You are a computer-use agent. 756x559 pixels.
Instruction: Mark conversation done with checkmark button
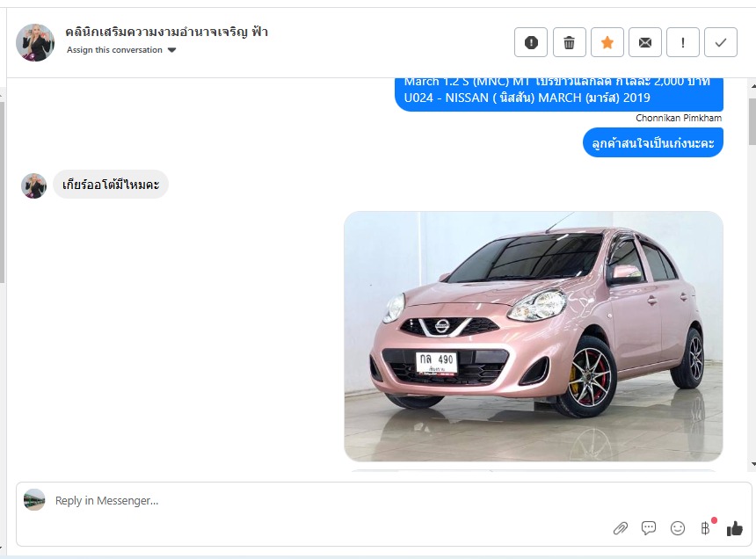(x=720, y=42)
